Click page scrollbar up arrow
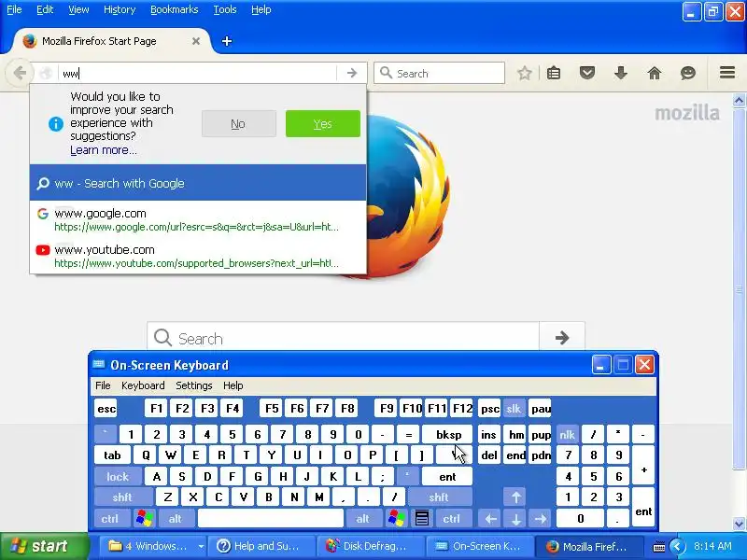This screenshot has height=560, width=747. [739, 100]
